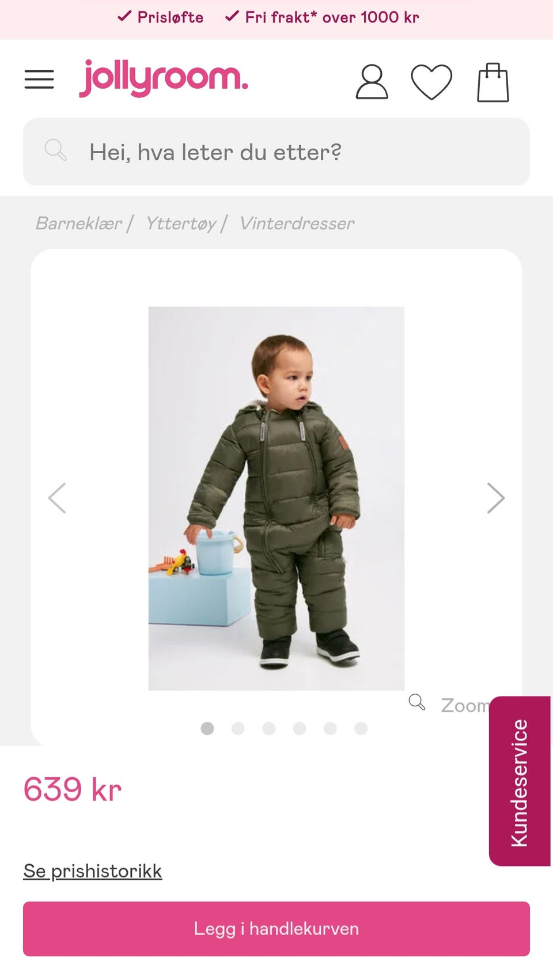Open the Barneklær breadcrumb
Viewport: 553px width, 980px height.
[79, 223]
